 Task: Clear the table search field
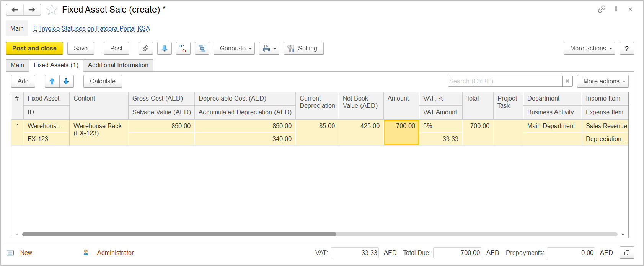[568, 81]
